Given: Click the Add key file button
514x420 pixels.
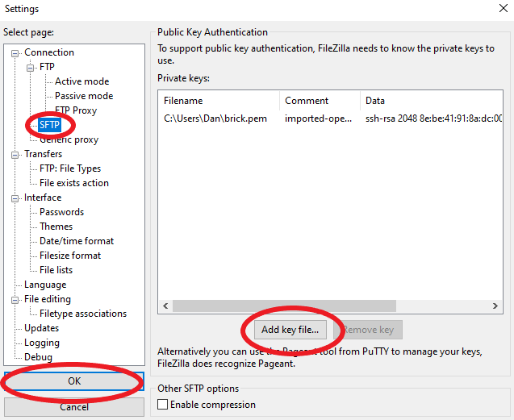Looking at the screenshot, I should tap(290, 330).
